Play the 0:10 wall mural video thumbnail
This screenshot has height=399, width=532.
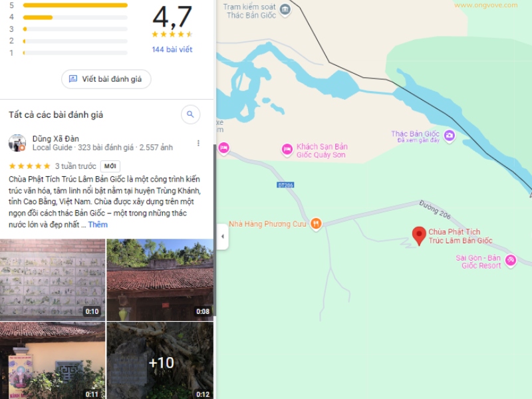pyautogui.click(x=53, y=280)
